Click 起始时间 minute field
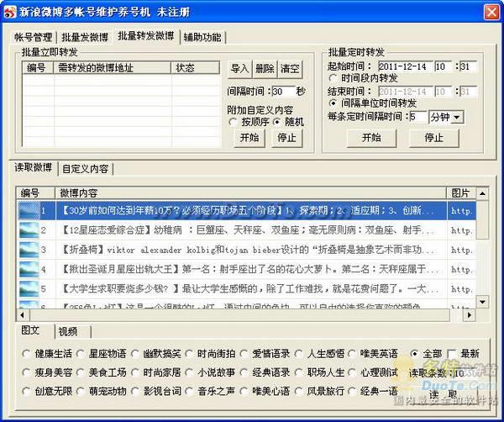This screenshot has height=422, width=504. click(x=468, y=66)
